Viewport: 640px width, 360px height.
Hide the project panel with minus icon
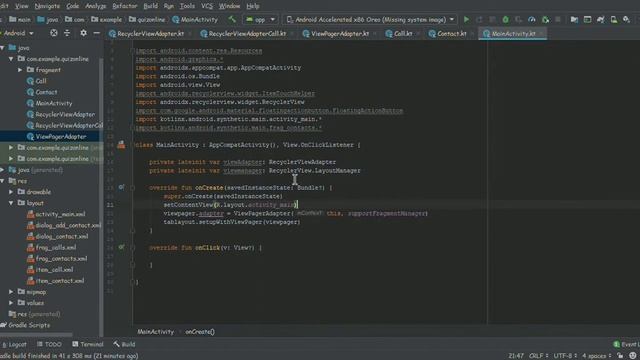(x=96, y=33)
